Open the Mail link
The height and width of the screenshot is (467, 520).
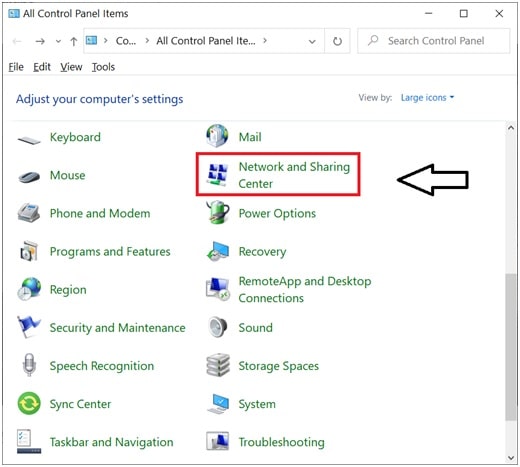(x=250, y=137)
